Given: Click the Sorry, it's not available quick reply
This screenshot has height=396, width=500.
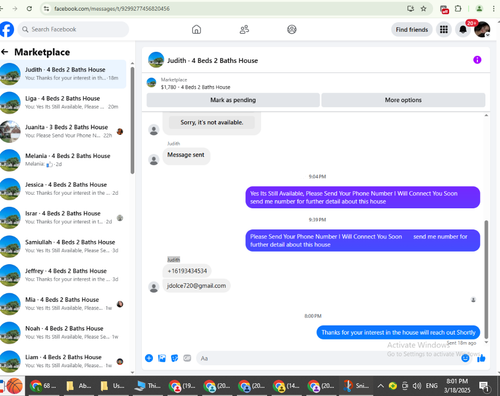Looking at the screenshot, I should pos(212,122).
